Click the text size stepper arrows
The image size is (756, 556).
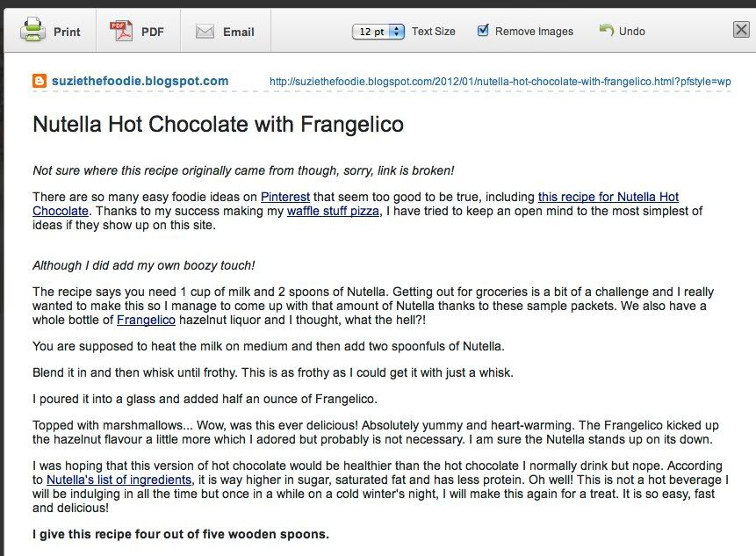396,32
